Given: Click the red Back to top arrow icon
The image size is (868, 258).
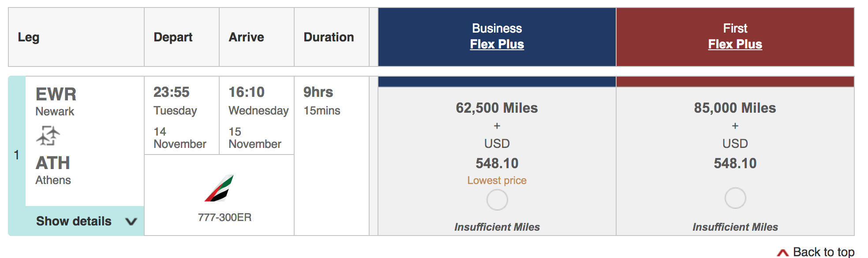Looking at the screenshot, I should click(783, 252).
